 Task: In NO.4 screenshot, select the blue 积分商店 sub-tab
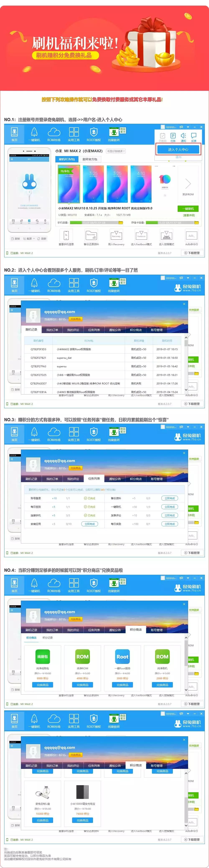tap(31, 638)
